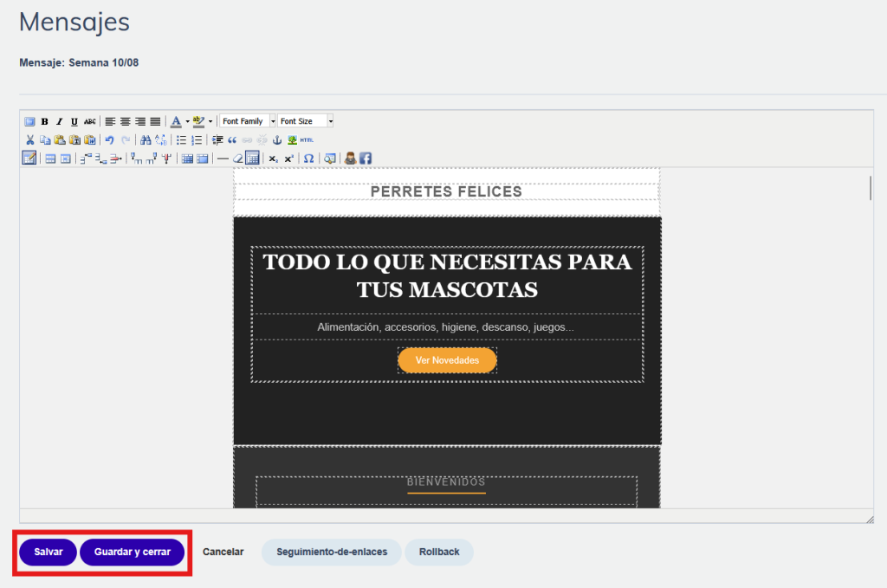The height and width of the screenshot is (588, 887).
Task: Open the Font Family dropdown
Action: tap(248, 121)
